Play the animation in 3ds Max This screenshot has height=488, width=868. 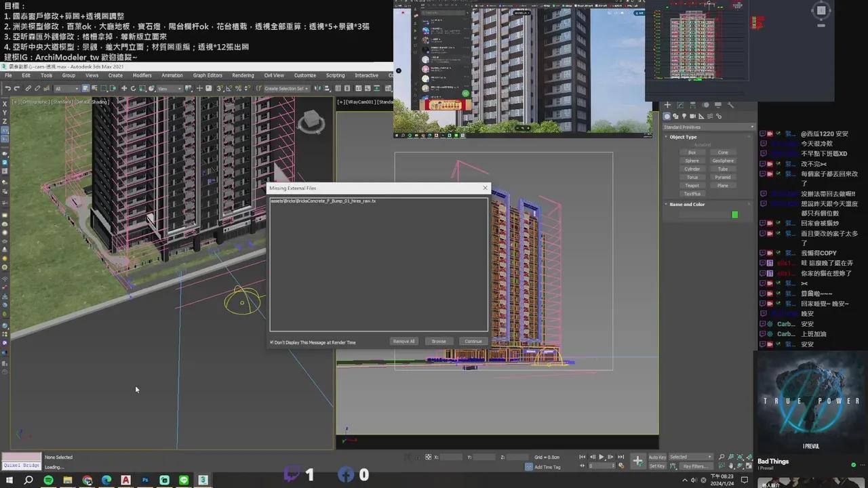(x=601, y=457)
